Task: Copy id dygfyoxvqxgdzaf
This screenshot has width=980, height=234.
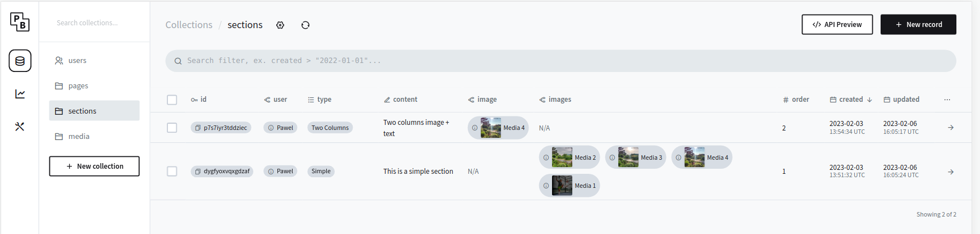Action: pos(198,171)
